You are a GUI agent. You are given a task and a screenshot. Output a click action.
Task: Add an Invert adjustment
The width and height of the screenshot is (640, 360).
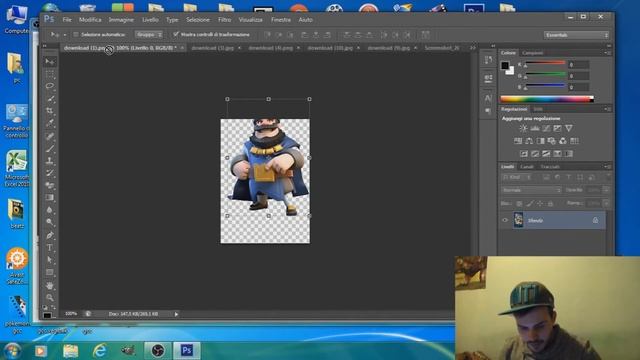pos(524,153)
